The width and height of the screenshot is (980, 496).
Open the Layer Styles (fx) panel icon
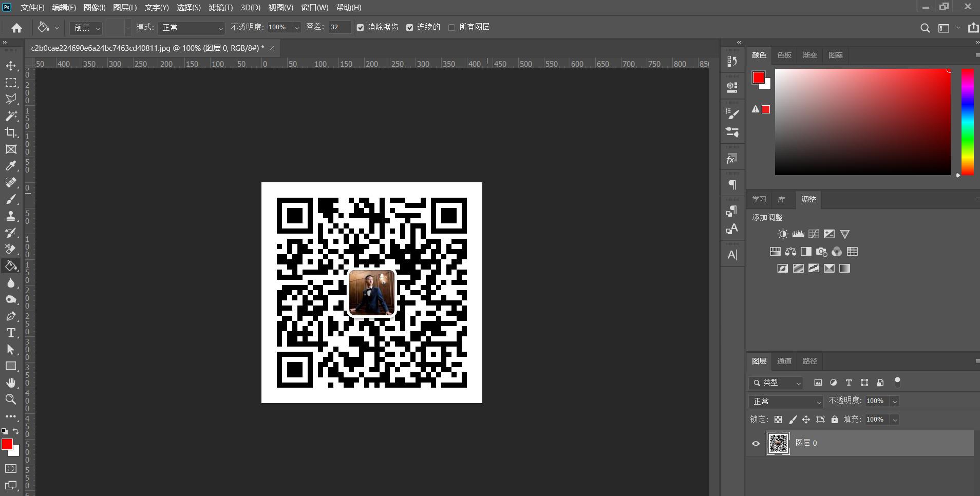pyautogui.click(x=731, y=159)
